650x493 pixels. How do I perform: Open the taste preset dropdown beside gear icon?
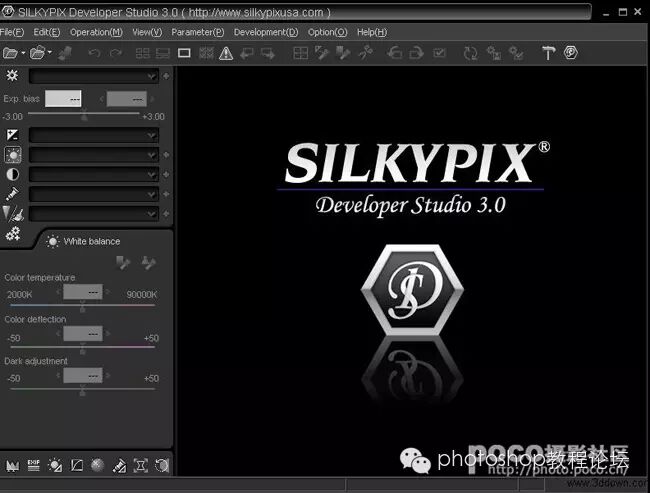click(93, 76)
